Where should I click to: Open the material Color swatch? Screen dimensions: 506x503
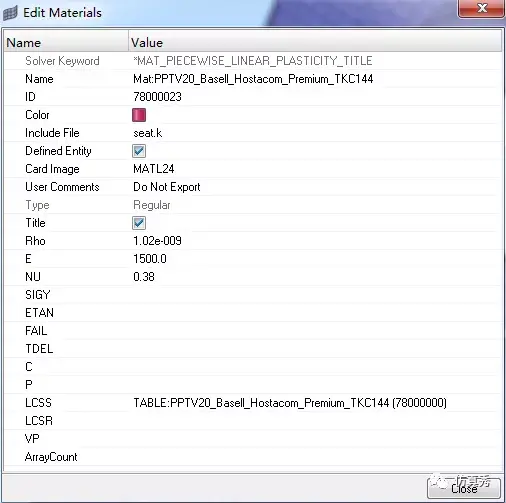tap(139, 115)
